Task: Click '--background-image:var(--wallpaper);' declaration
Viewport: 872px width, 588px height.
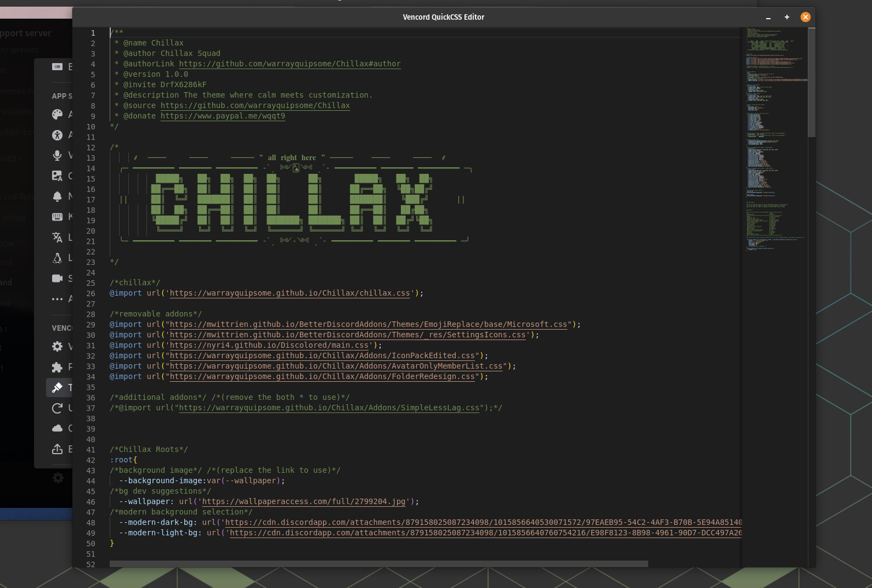Action: 202,480
